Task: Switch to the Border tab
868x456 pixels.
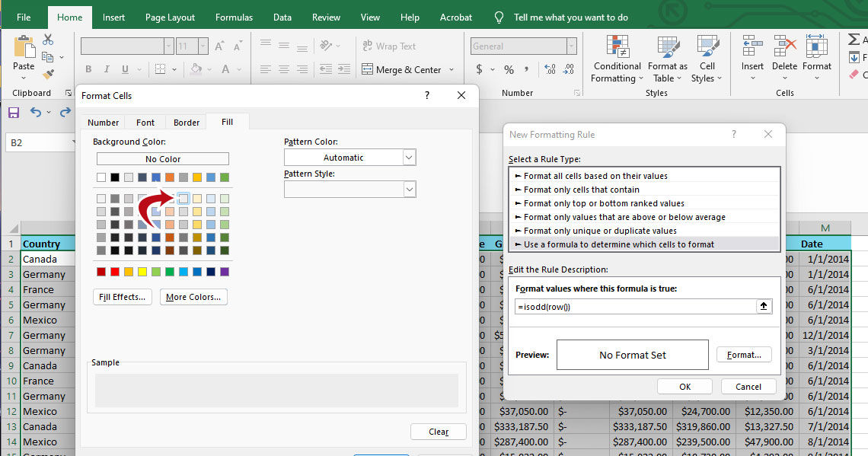Action: 186,122
